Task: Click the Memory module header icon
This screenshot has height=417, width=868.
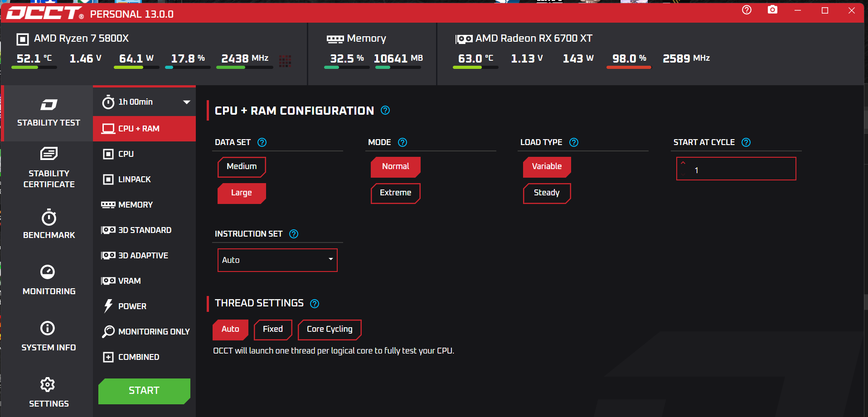Action: pos(335,39)
